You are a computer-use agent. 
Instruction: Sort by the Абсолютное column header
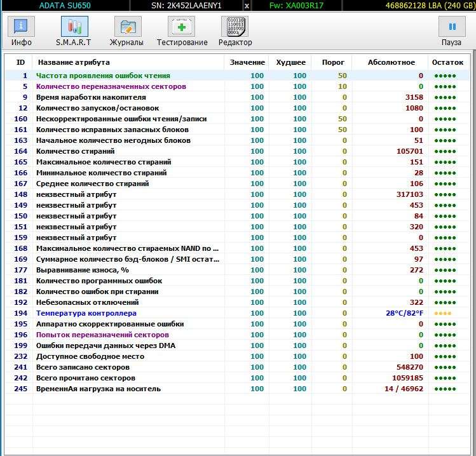[x=391, y=62]
